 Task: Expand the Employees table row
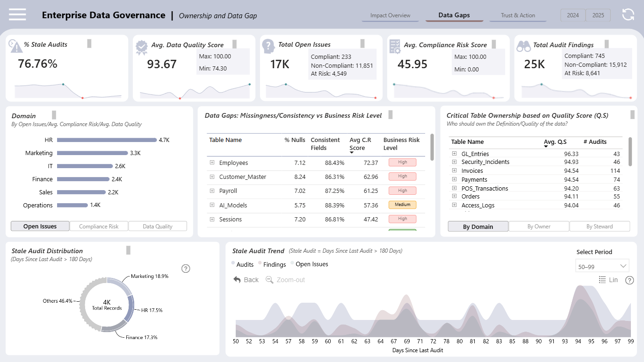[x=212, y=163]
